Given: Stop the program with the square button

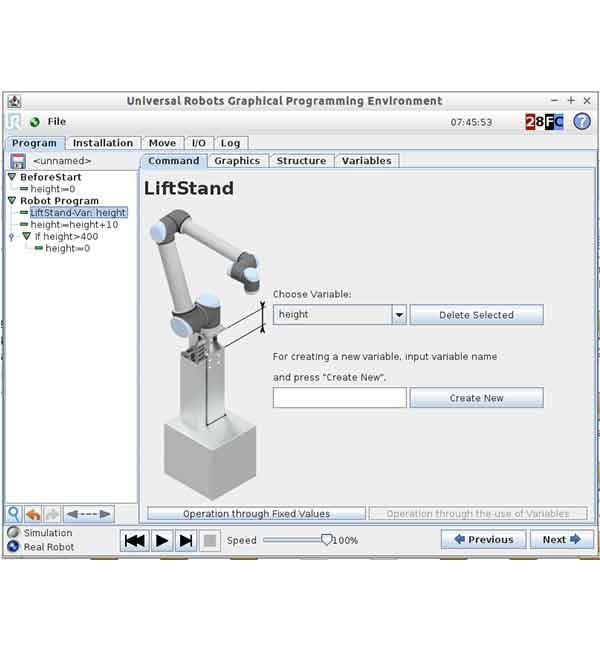Looking at the screenshot, I should 210,540.
